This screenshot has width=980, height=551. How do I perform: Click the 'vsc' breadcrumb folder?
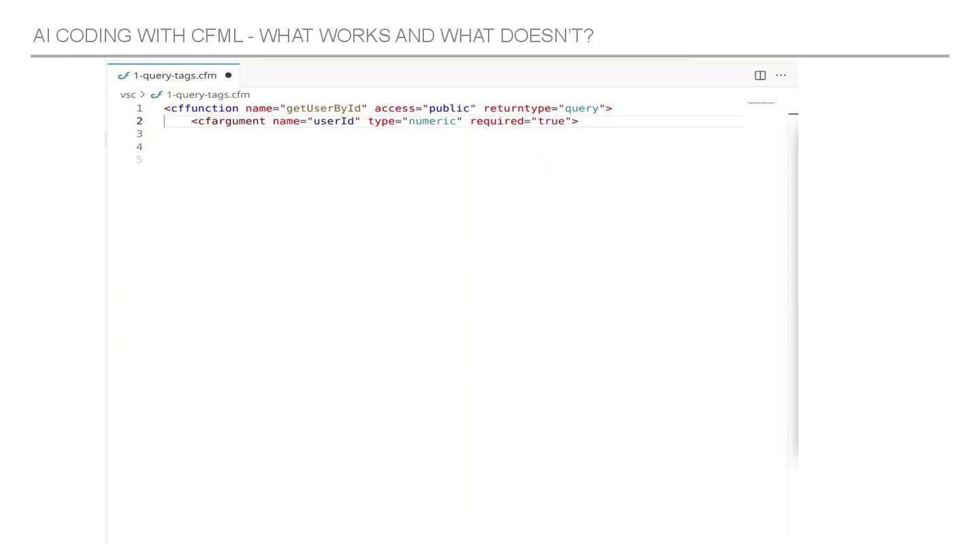(x=128, y=95)
